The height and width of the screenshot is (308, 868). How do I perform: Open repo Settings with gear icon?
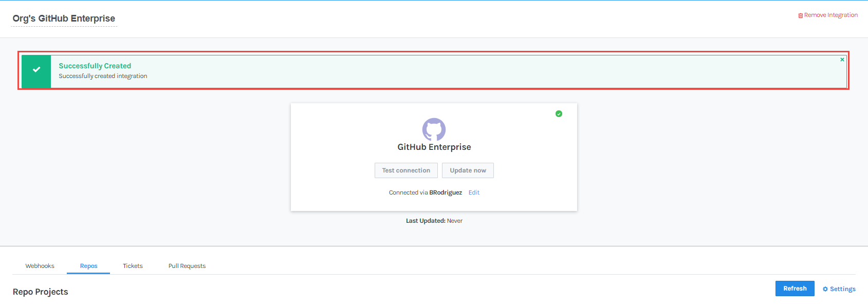click(x=839, y=289)
